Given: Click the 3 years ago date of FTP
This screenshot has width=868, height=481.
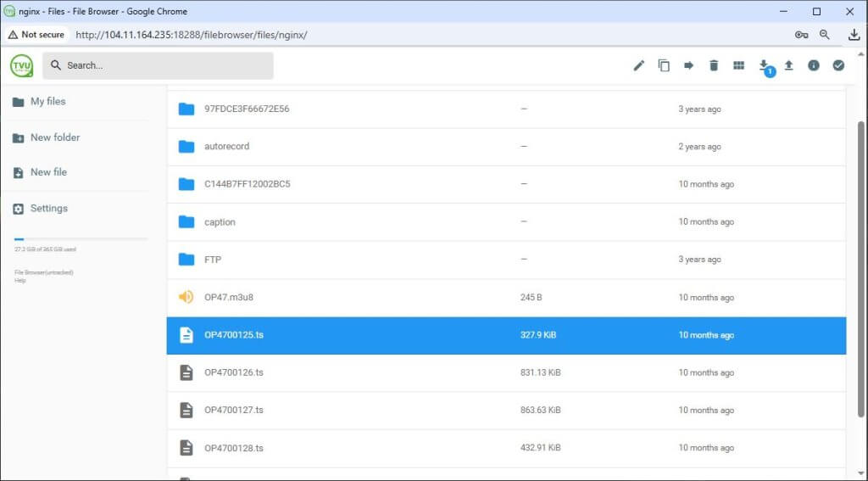Looking at the screenshot, I should pyautogui.click(x=699, y=260).
